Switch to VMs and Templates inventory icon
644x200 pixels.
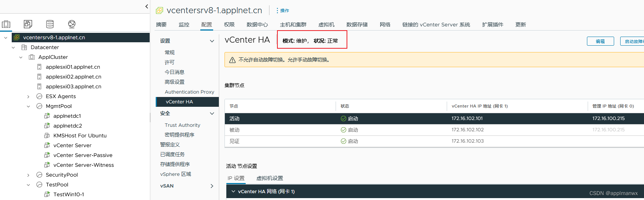point(28,24)
